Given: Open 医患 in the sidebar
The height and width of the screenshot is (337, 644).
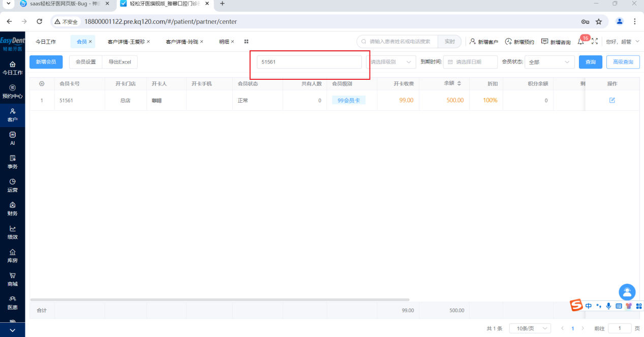Looking at the screenshot, I should point(12,302).
